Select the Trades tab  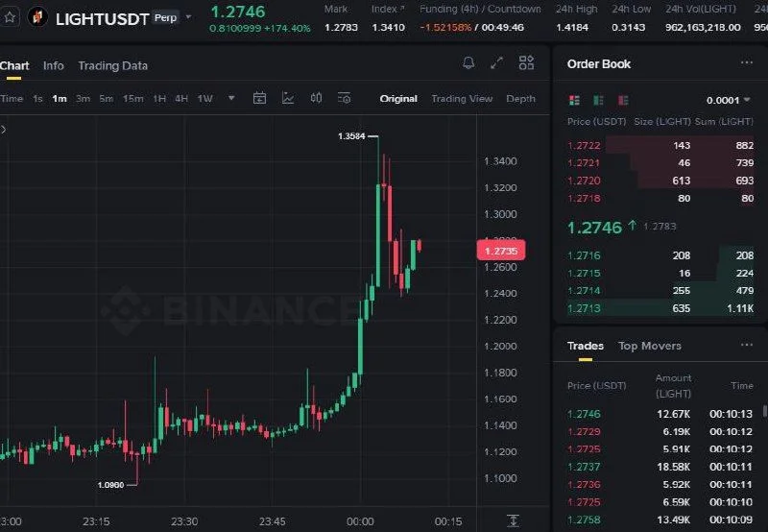pyautogui.click(x=586, y=346)
